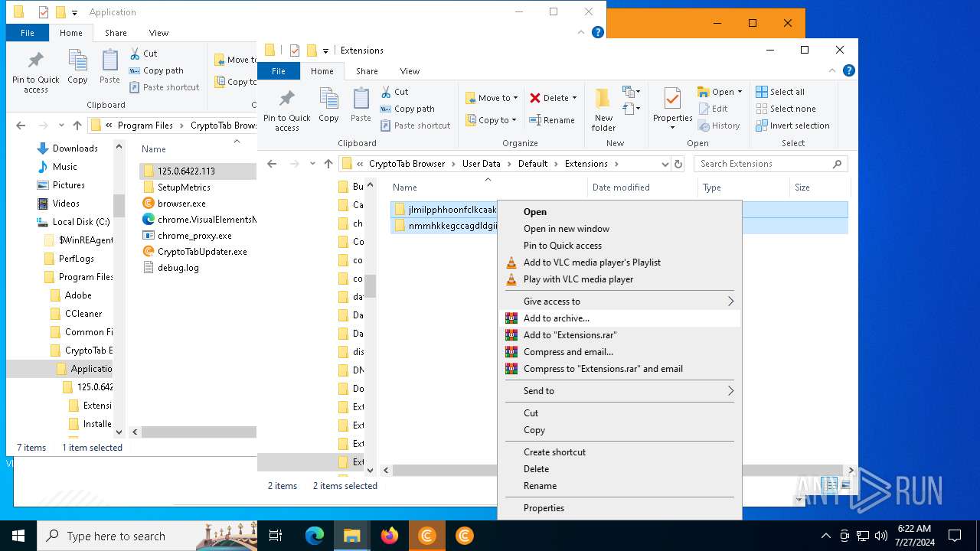The width and height of the screenshot is (980, 551).
Task: Click History in the Open group
Action: tap(719, 126)
